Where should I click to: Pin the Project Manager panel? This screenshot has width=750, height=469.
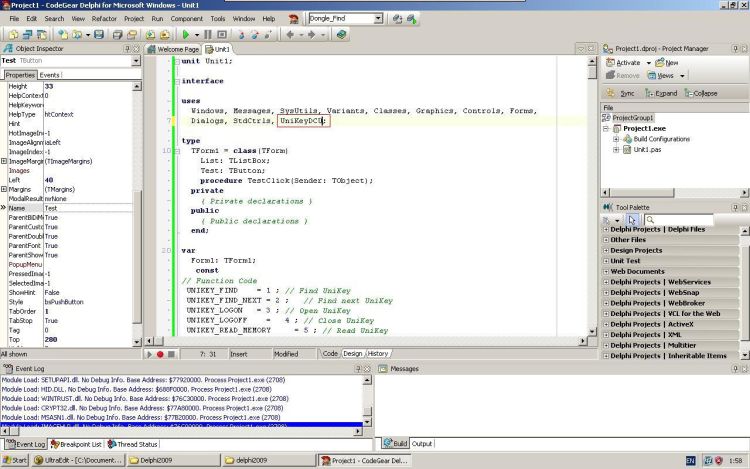[x=735, y=49]
